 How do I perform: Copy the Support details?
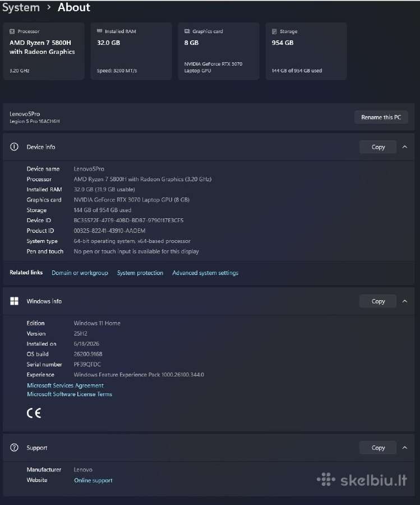(x=378, y=447)
